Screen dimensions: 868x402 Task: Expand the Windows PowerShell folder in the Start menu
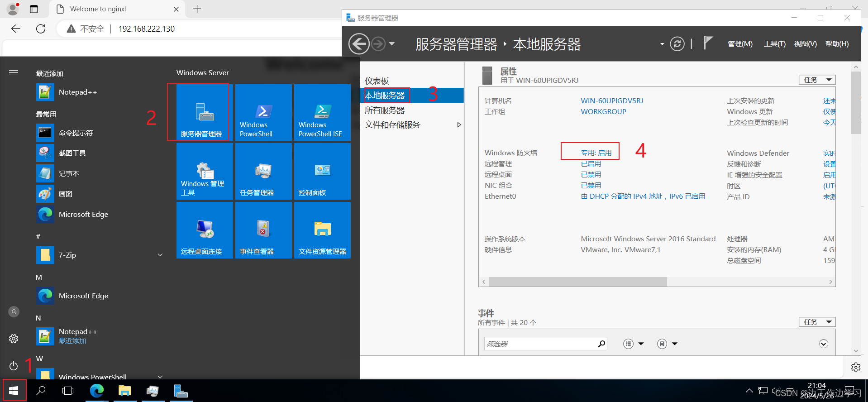pyautogui.click(x=160, y=376)
